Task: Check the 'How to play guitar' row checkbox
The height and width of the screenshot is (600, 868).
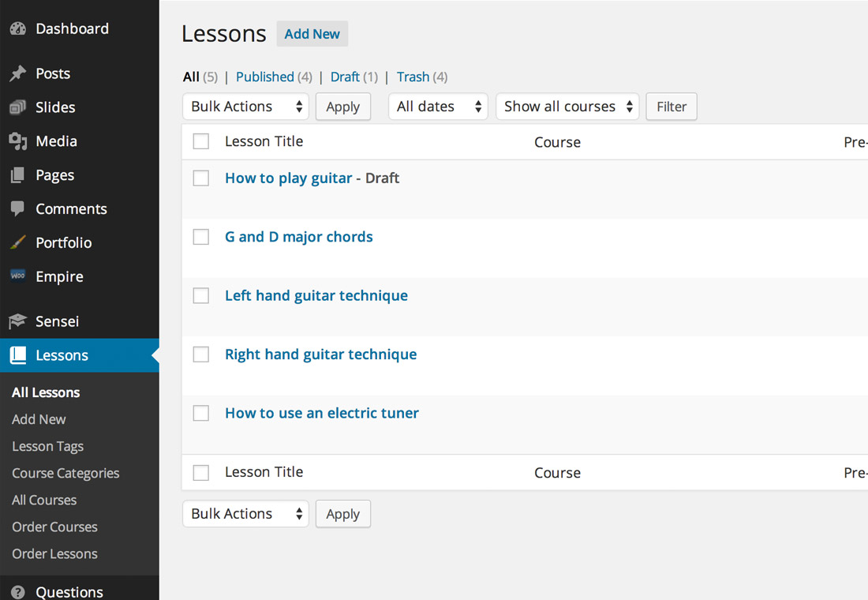Action: pyautogui.click(x=201, y=178)
